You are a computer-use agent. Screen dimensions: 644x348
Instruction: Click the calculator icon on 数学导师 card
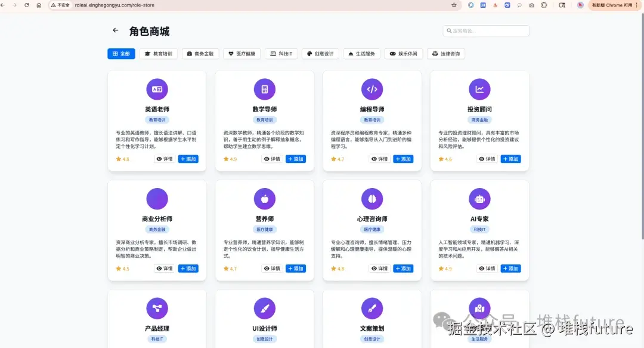(265, 89)
